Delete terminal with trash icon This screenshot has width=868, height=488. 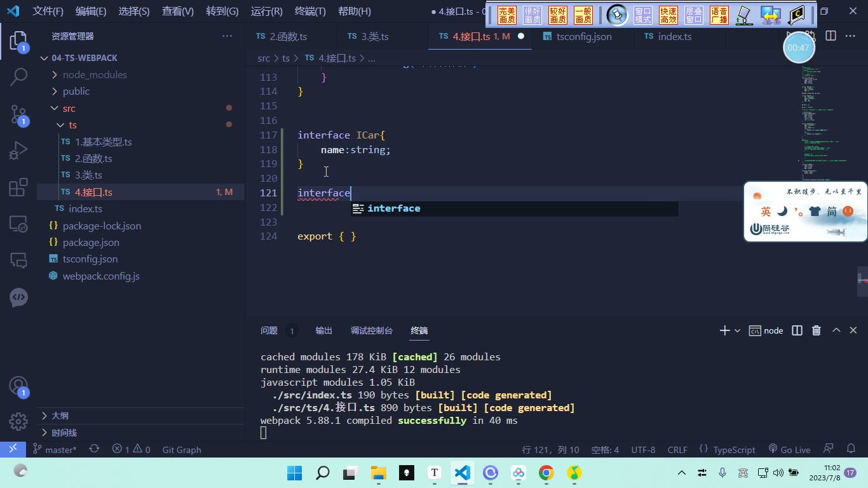[x=817, y=330]
